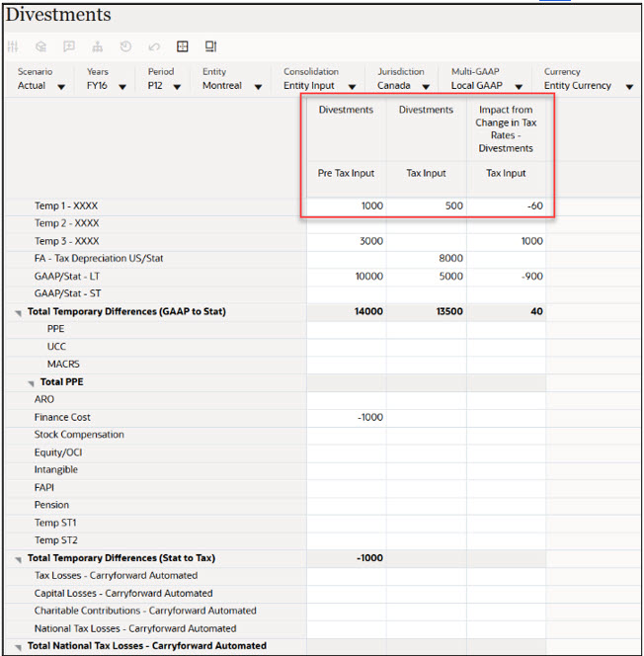Image resolution: width=644 pixels, height=656 pixels.
Task: Click the Finance Cost cell -1000
Action: coord(347,417)
